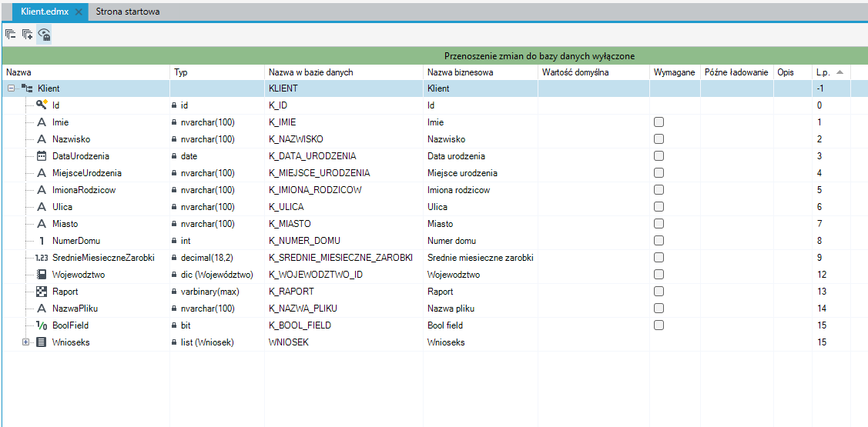This screenshot has width=868, height=427.
Task: Click the integer icon beside NumerDomu
Action: pyautogui.click(x=42, y=241)
